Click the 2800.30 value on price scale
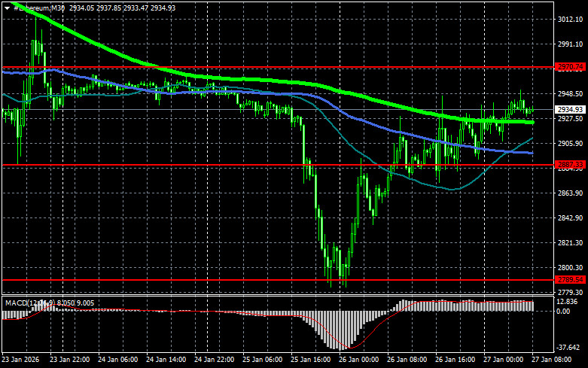The image size is (588, 368). tap(571, 267)
